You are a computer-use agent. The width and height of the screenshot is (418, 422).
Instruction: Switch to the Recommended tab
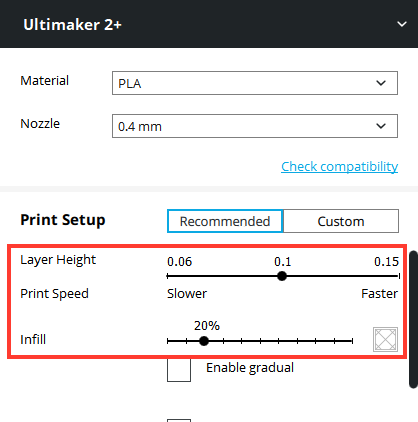(x=225, y=221)
